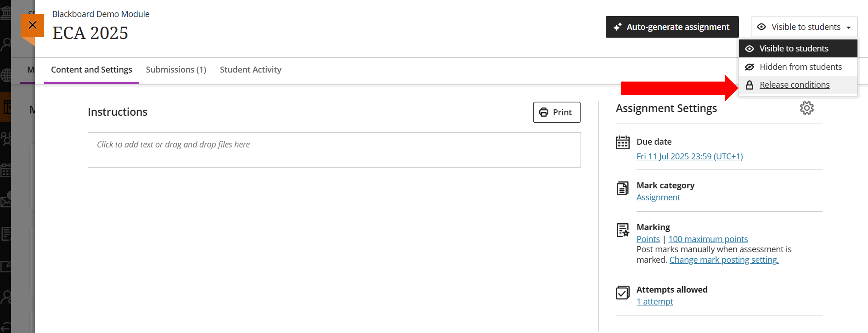Switch to the Submissions (1) tab
The width and height of the screenshot is (868, 333).
(x=176, y=70)
